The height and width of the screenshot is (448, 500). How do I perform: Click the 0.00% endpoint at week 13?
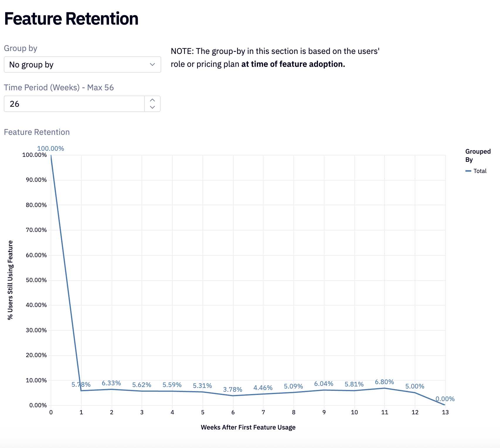[445, 399]
